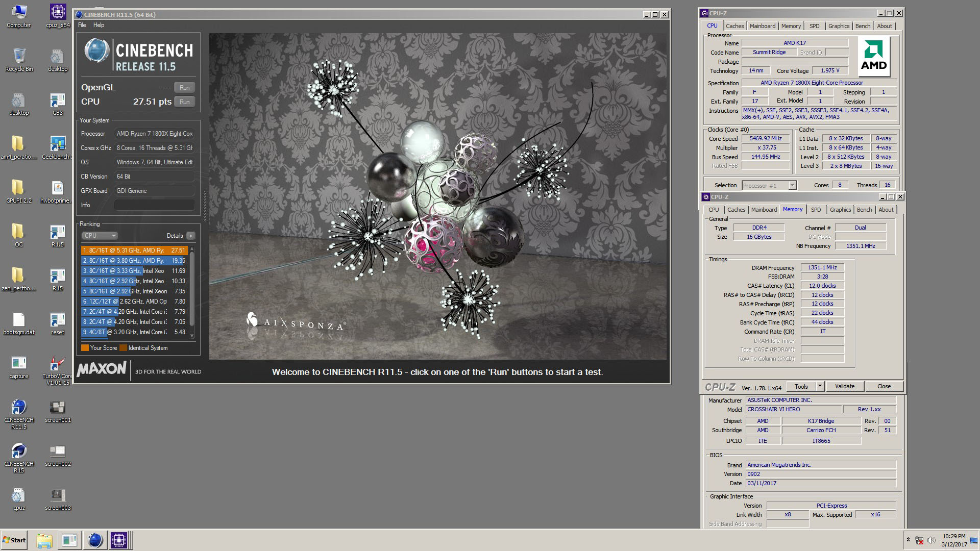This screenshot has height=551, width=980.
Task: Select the GB3 desktop shortcut
Action: 58,104
